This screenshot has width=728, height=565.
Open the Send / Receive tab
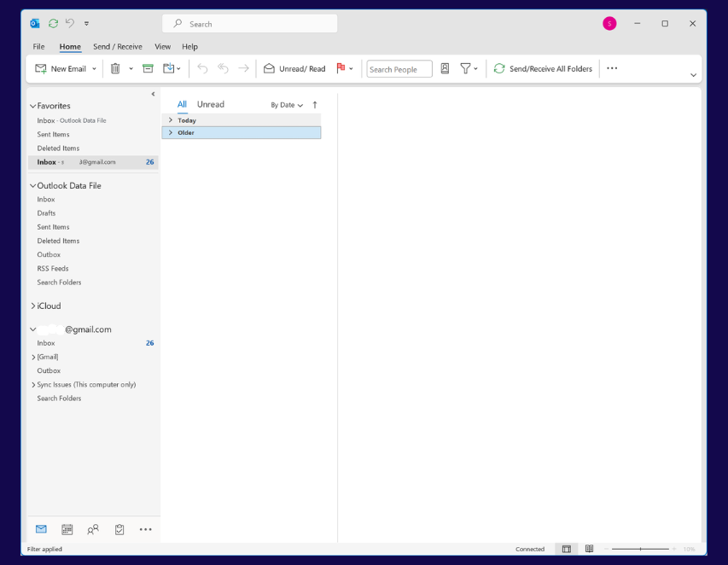(118, 46)
